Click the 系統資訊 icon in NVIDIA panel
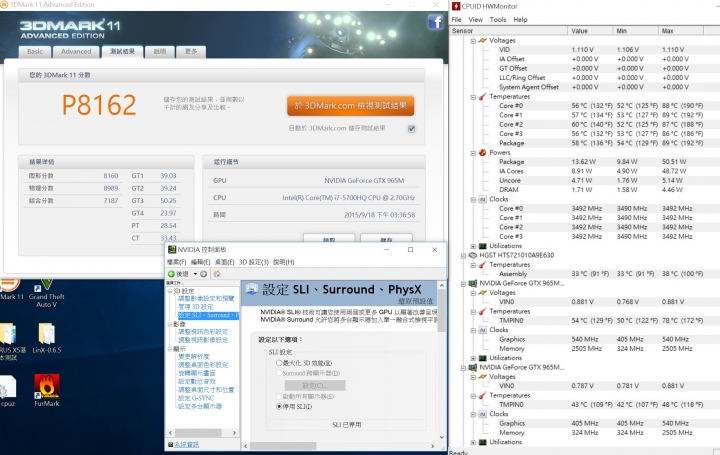Viewport: 720px width, 455px height. click(x=170, y=444)
